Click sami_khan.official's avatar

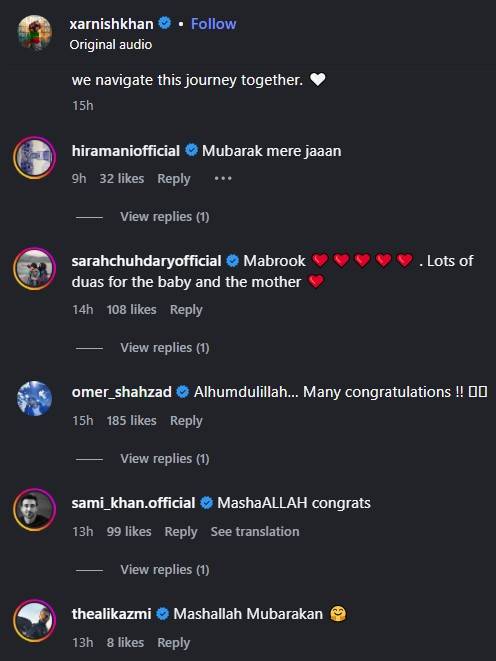click(35, 510)
